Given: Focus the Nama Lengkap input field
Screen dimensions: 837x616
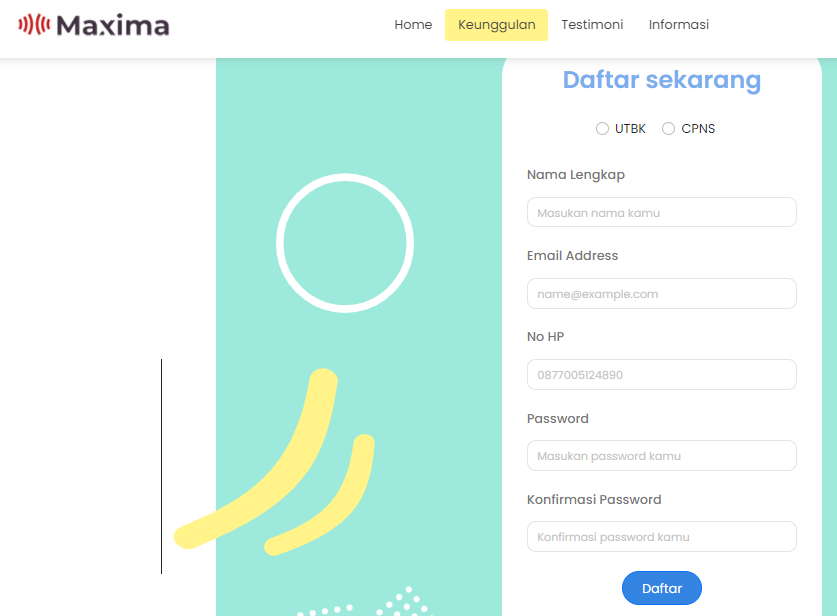Looking at the screenshot, I should (x=662, y=212).
